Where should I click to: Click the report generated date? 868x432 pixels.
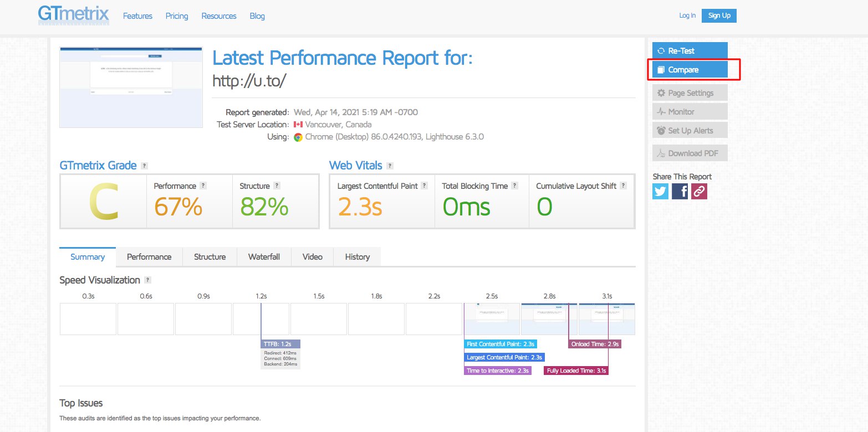[x=356, y=112]
